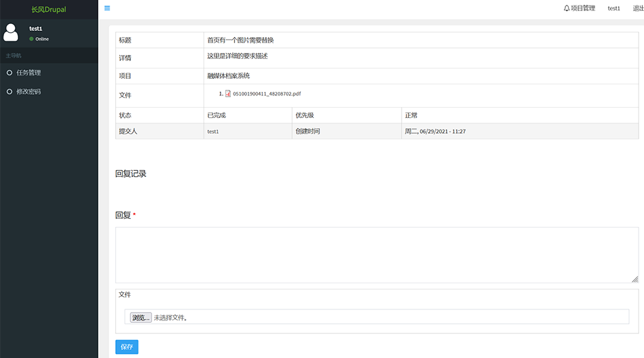The width and height of the screenshot is (644, 358).
Task: Click the 文件 label above browse button
Action: point(125,295)
